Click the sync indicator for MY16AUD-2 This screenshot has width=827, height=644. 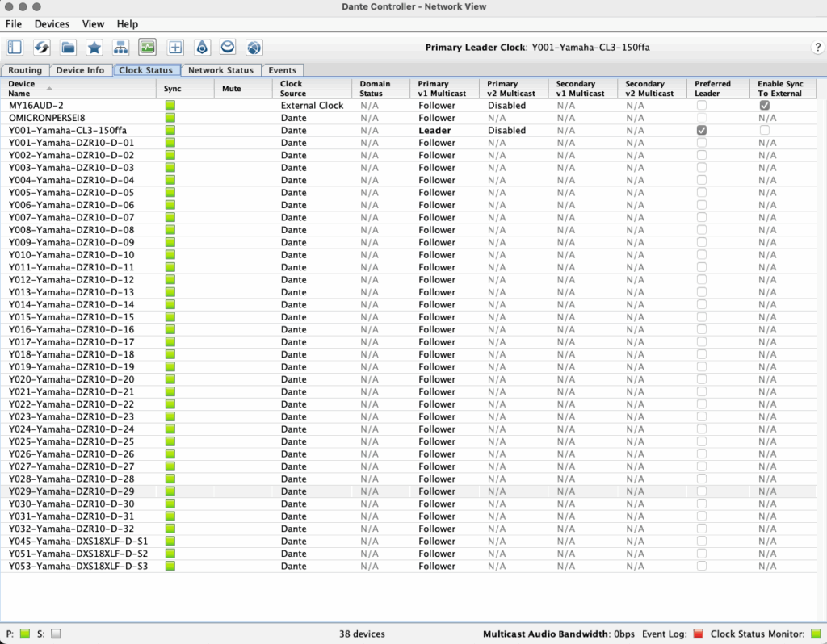170,106
